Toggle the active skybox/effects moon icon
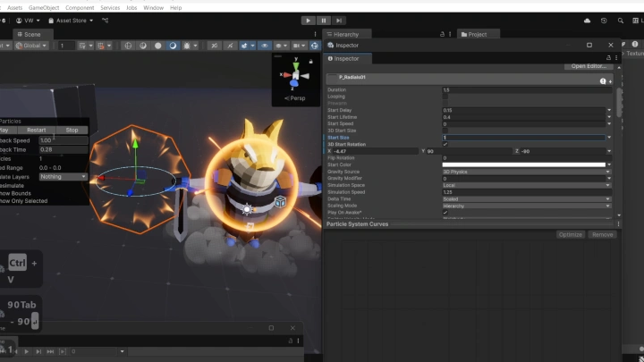The width and height of the screenshot is (644, 362). tap(173, 46)
